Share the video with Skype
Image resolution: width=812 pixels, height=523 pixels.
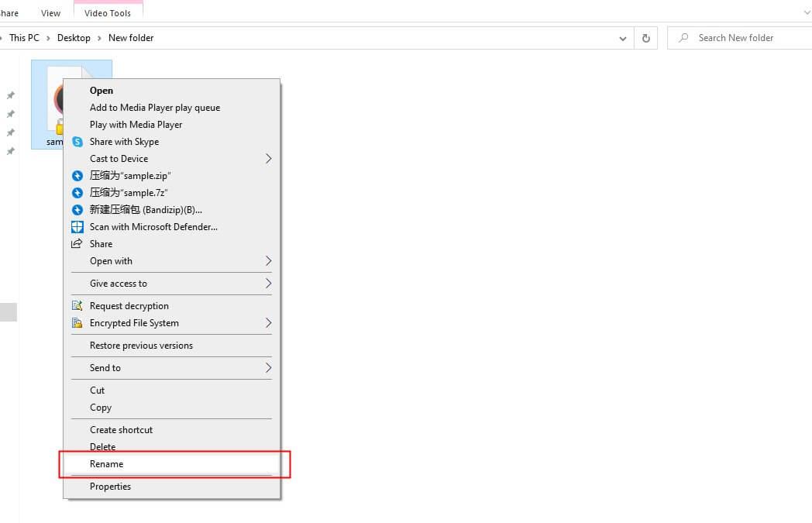tap(124, 142)
